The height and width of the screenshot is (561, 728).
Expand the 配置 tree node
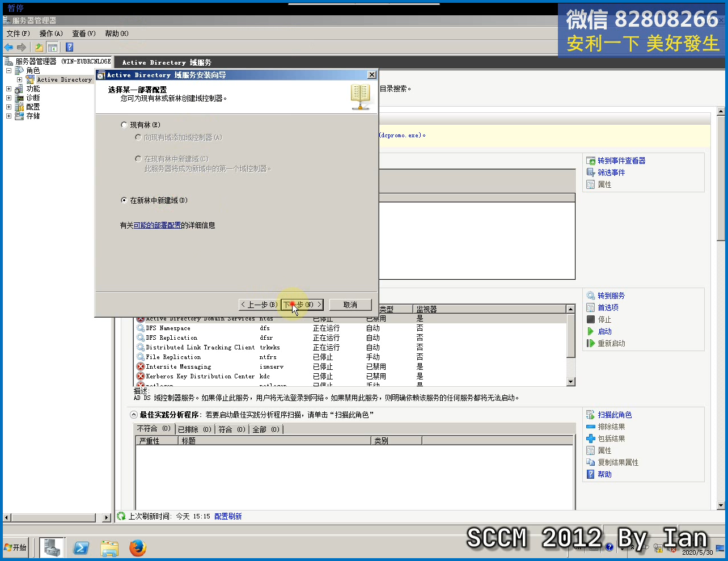click(9, 107)
